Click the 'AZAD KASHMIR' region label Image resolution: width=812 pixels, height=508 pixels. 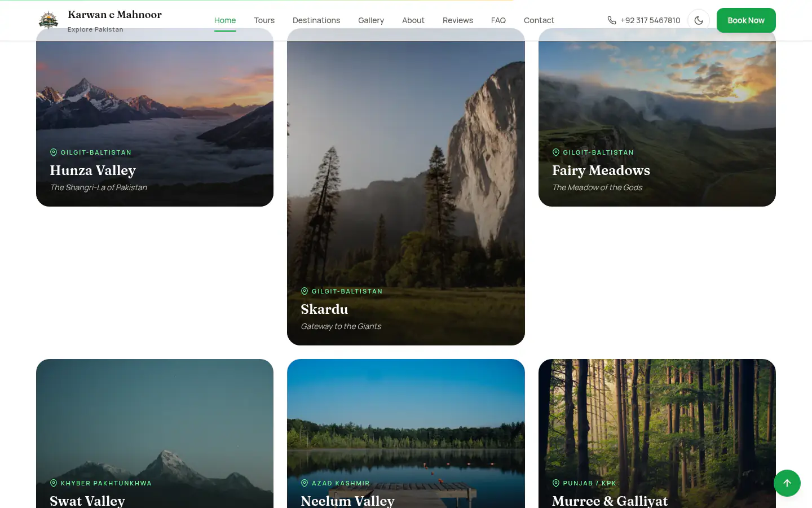(x=341, y=483)
